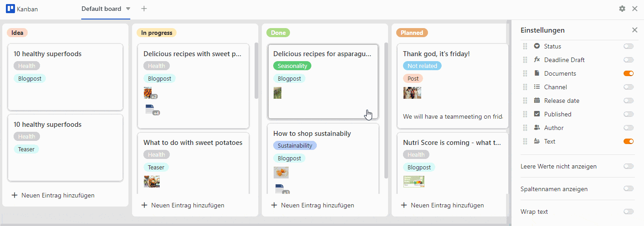Click the Published checkmark field icon
The image size is (644, 226).
(537, 114)
